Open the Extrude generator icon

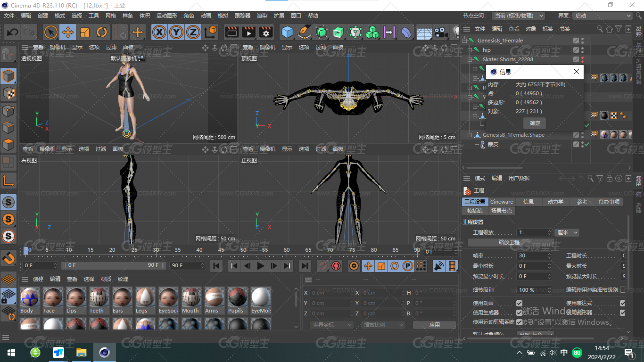(x=339, y=32)
